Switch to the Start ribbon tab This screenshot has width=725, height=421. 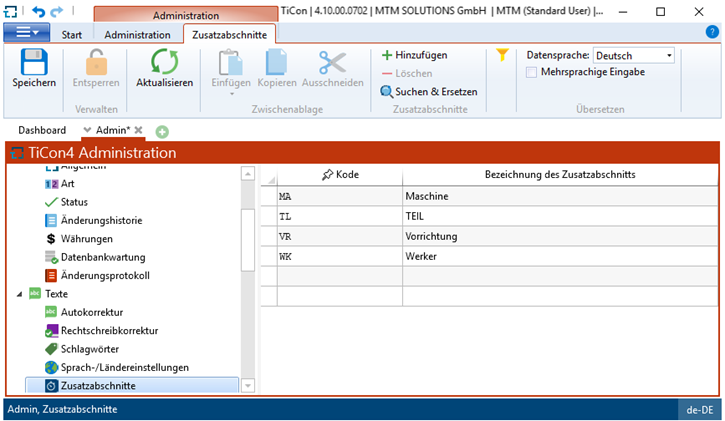point(72,35)
